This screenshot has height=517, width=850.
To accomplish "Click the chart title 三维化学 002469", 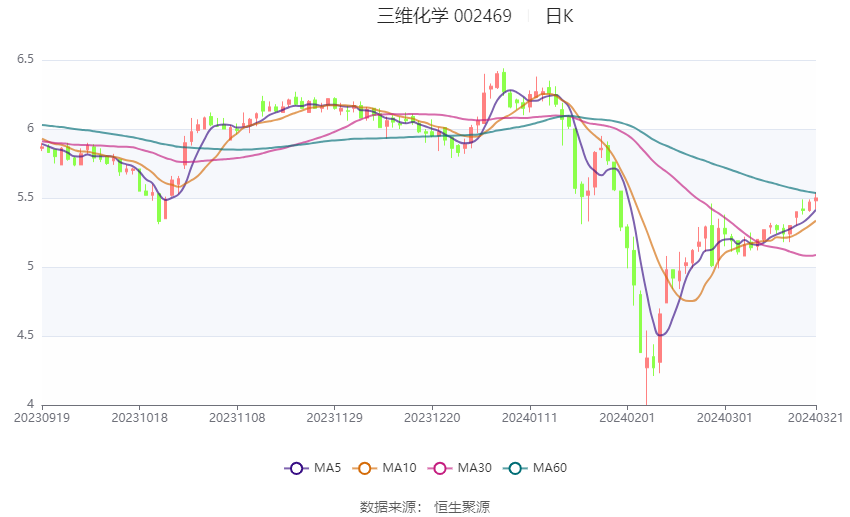I will [444, 16].
